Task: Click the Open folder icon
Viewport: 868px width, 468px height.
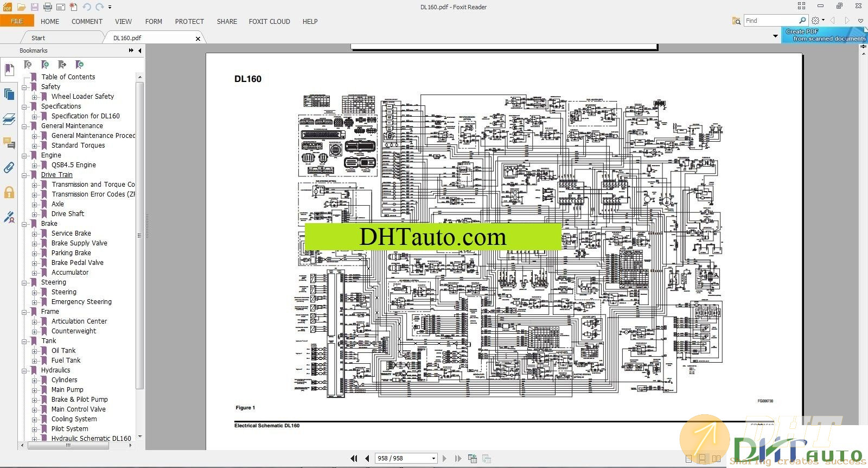Action: click(21, 7)
